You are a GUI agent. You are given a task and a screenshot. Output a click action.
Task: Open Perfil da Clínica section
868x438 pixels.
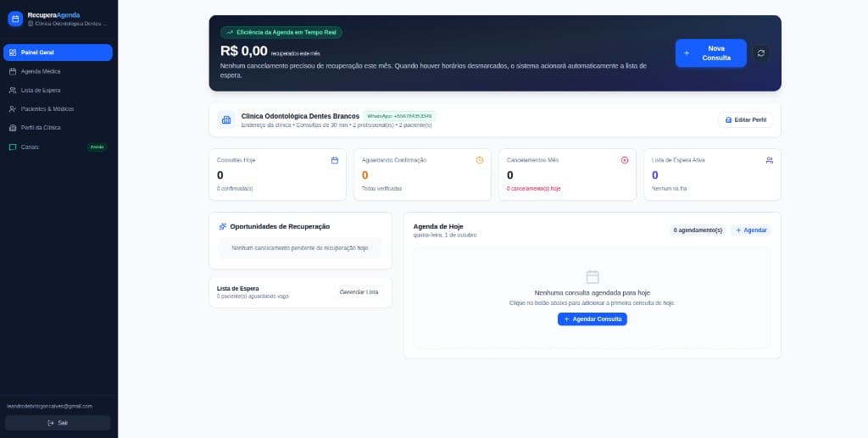pyautogui.click(x=58, y=128)
